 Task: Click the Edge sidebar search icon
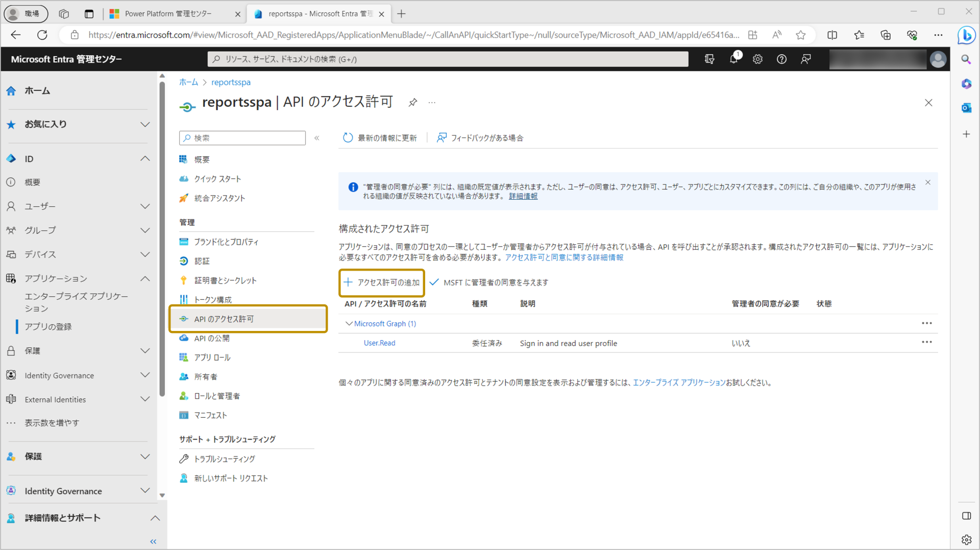tap(966, 60)
